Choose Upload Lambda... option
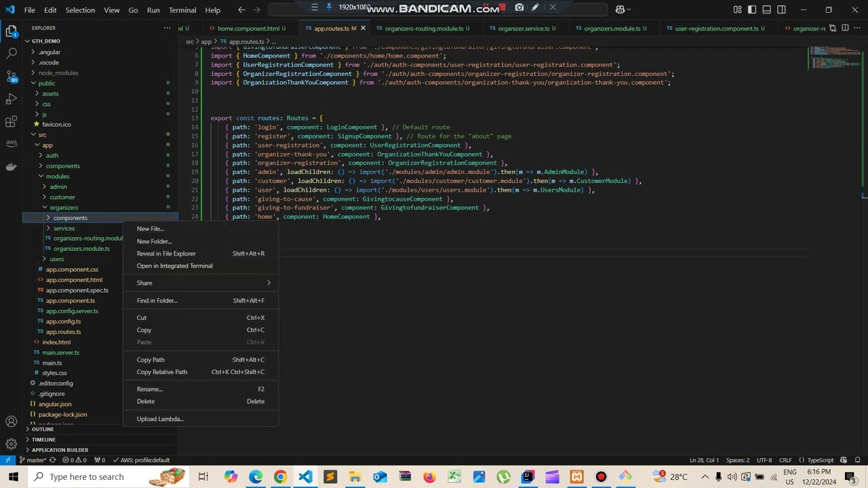The image size is (868, 488). click(x=200, y=419)
